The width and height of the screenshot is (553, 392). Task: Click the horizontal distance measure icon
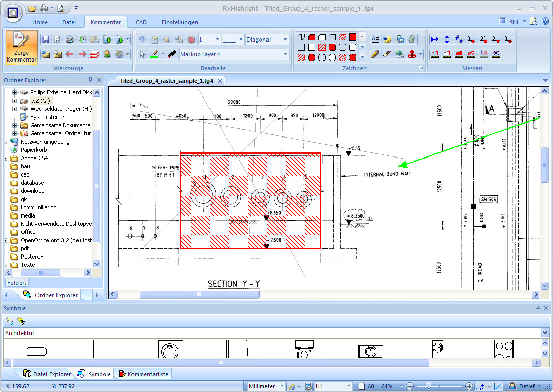click(x=435, y=40)
